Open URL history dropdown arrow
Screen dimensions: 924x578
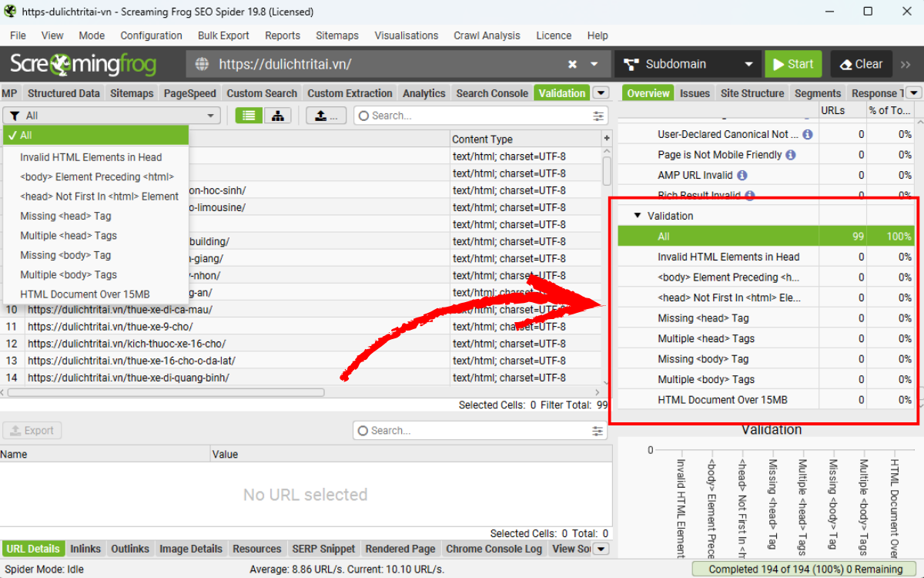(594, 65)
